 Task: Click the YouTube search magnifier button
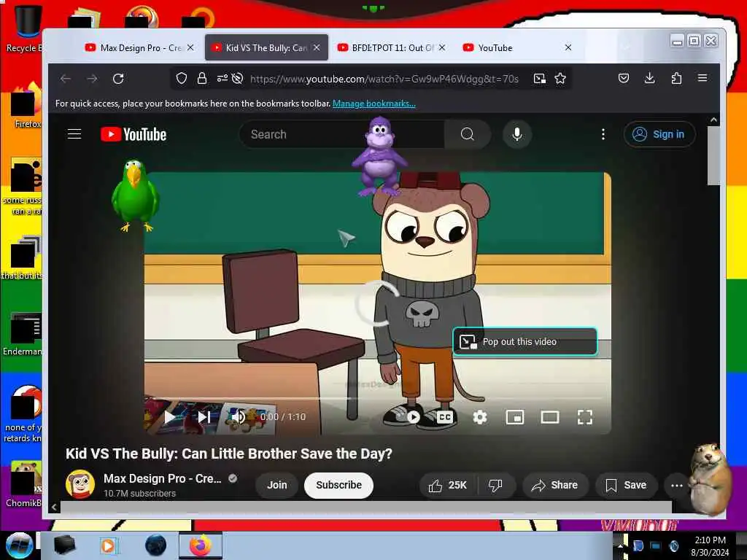468,134
